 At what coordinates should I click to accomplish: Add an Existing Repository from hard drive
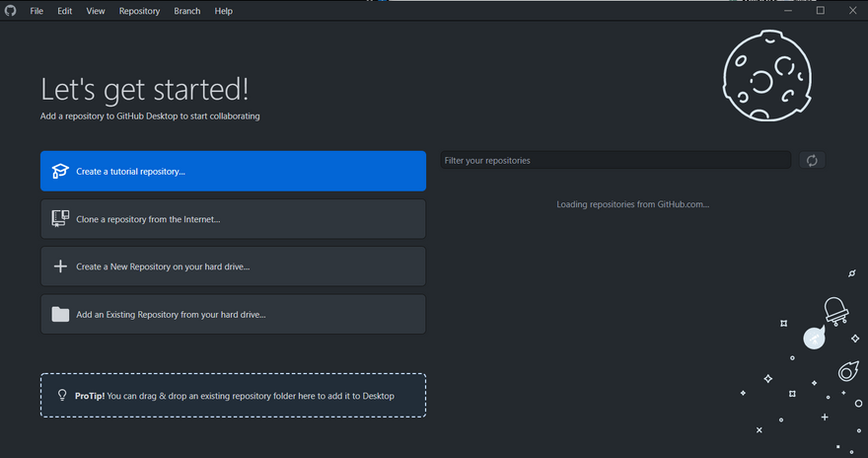point(233,315)
